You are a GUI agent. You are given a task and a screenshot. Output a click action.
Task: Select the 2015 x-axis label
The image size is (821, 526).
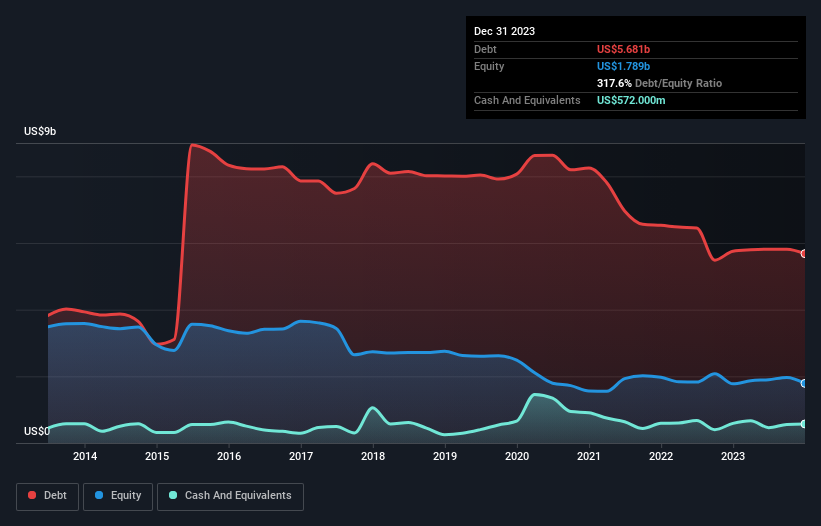coord(157,456)
